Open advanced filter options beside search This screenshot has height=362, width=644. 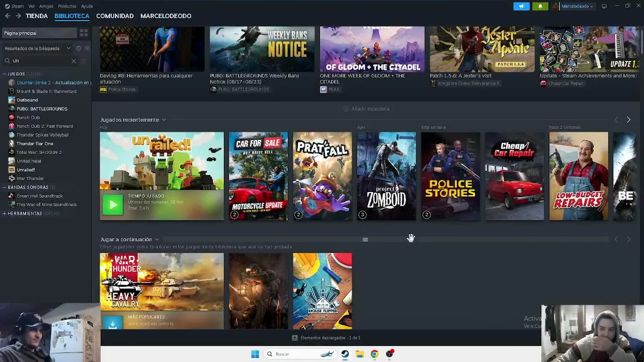coord(84,61)
